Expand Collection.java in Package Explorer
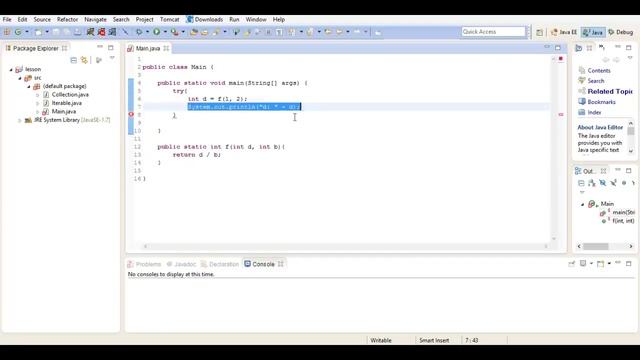This screenshot has height=360, width=640. click(x=38, y=95)
